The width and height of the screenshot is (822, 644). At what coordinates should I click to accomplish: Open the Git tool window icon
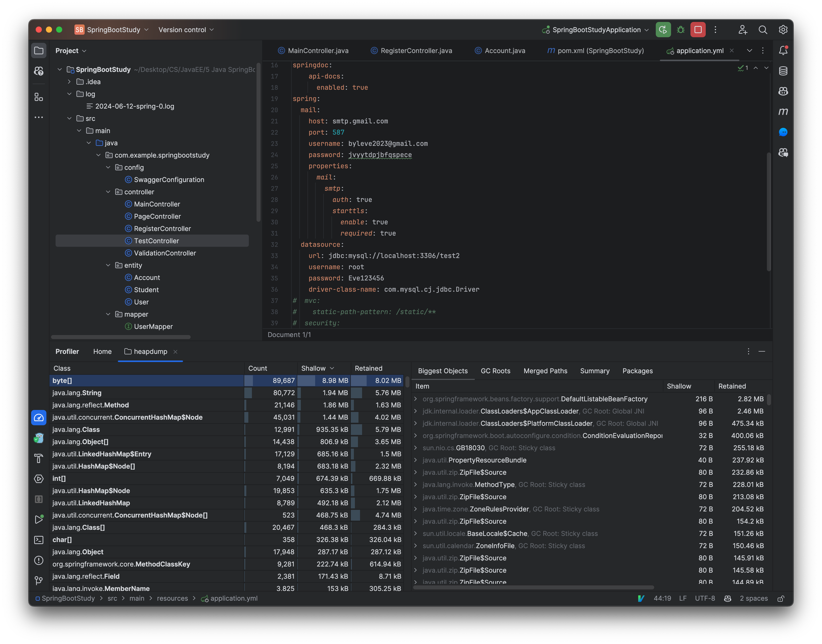pyautogui.click(x=39, y=581)
